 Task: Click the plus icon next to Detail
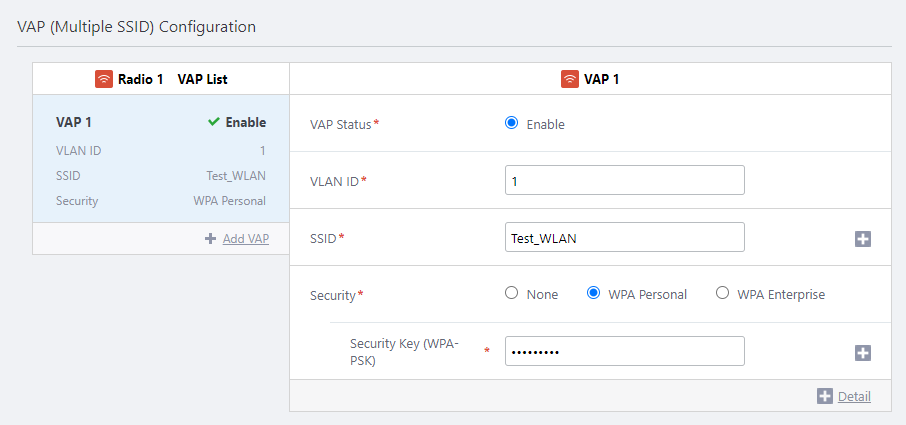825,396
